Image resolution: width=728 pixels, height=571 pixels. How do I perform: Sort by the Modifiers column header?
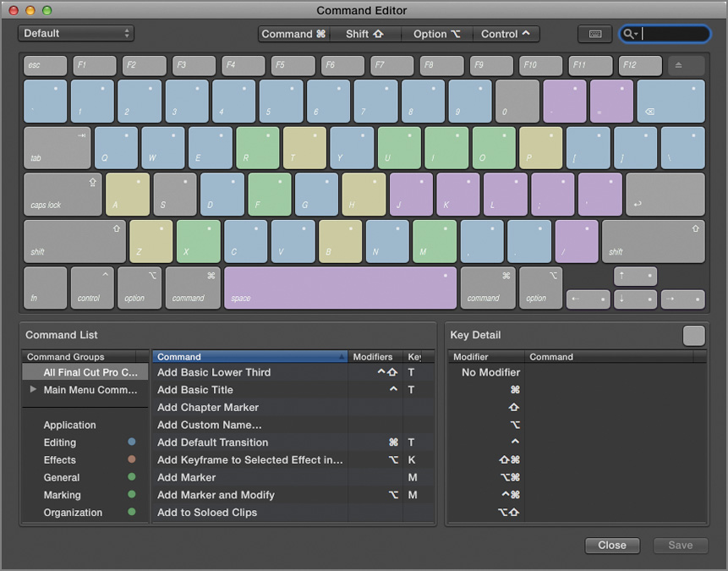pos(375,357)
